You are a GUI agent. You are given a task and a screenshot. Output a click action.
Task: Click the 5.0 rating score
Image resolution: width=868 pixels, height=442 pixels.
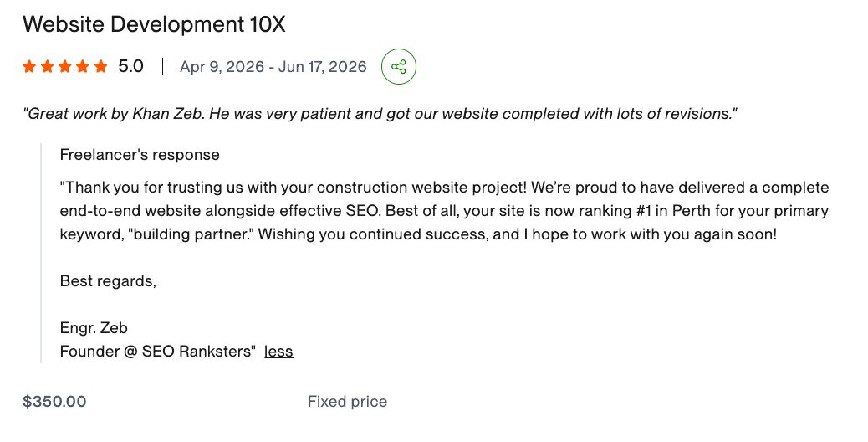coord(130,66)
